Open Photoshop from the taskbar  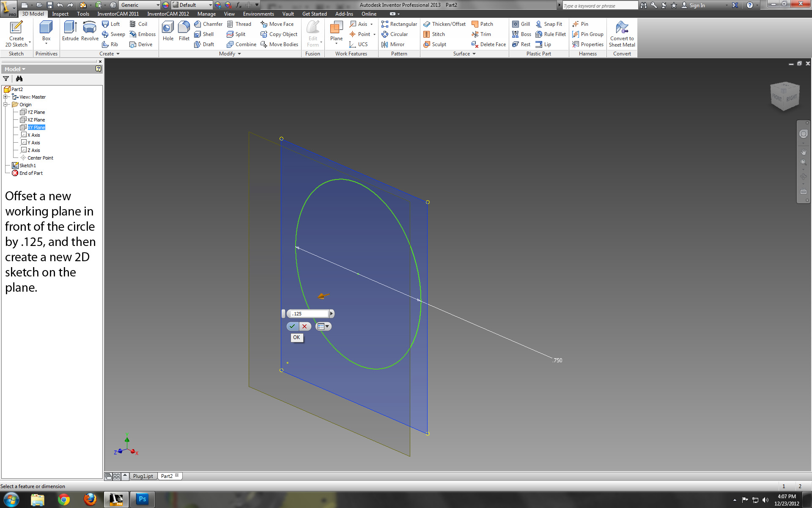coord(142,500)
